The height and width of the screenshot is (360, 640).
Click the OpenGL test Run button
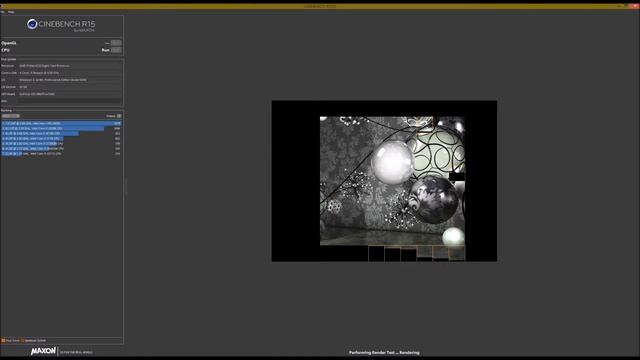116,43
